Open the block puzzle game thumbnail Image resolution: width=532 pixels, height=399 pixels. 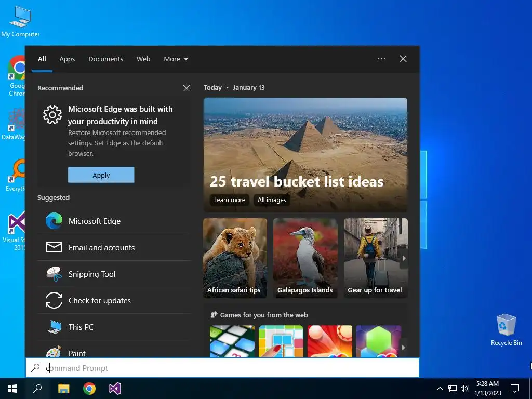point(281,341)
